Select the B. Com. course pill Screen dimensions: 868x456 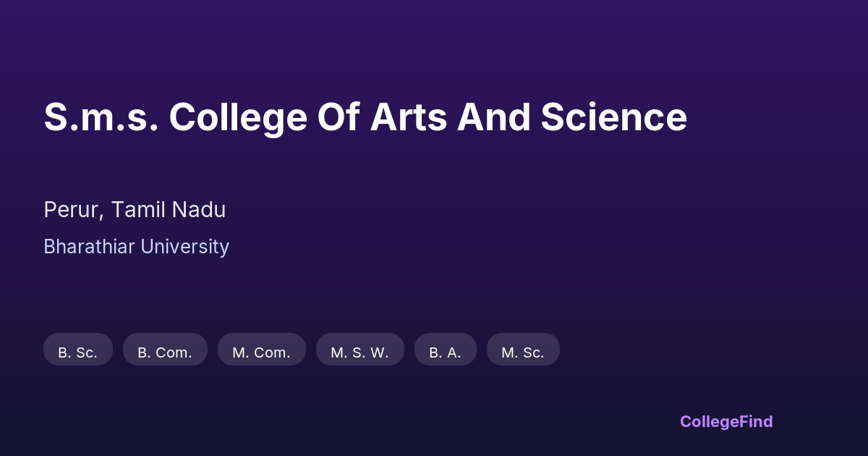tap(165, 350)
